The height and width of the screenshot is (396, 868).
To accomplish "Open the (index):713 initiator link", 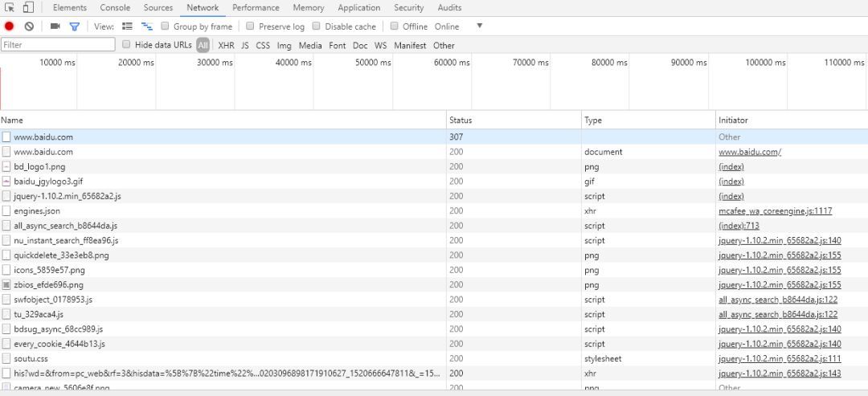I will tap(739, 226).
